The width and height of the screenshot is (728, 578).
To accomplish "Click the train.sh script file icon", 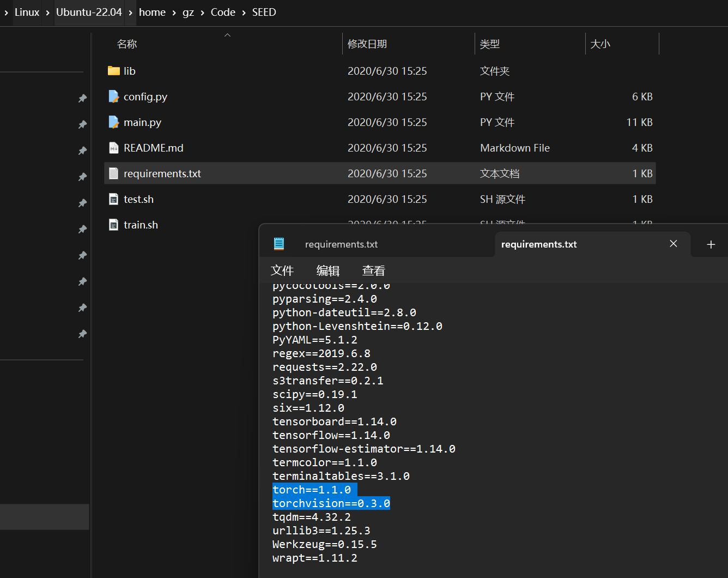I will click(x=113, y=225).
